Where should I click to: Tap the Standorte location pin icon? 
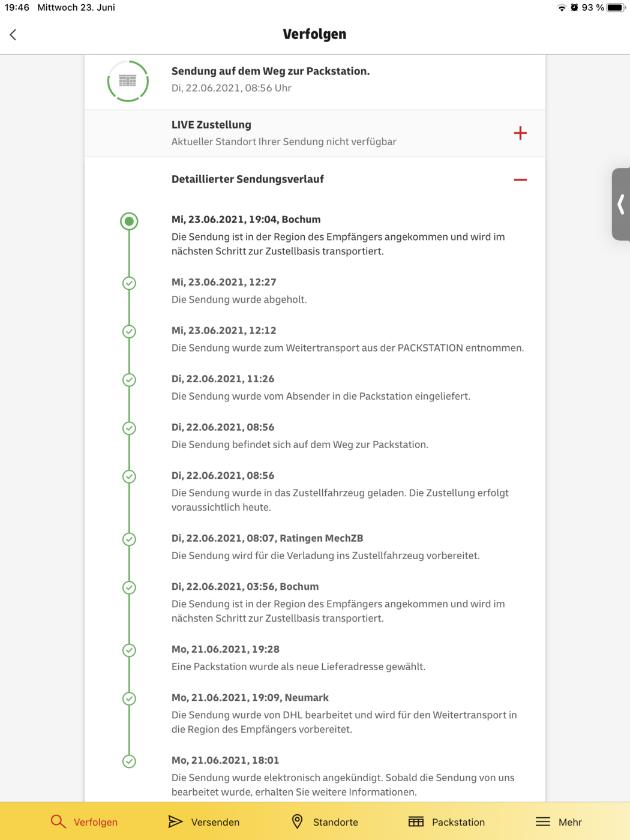click(x=297, y=821)
